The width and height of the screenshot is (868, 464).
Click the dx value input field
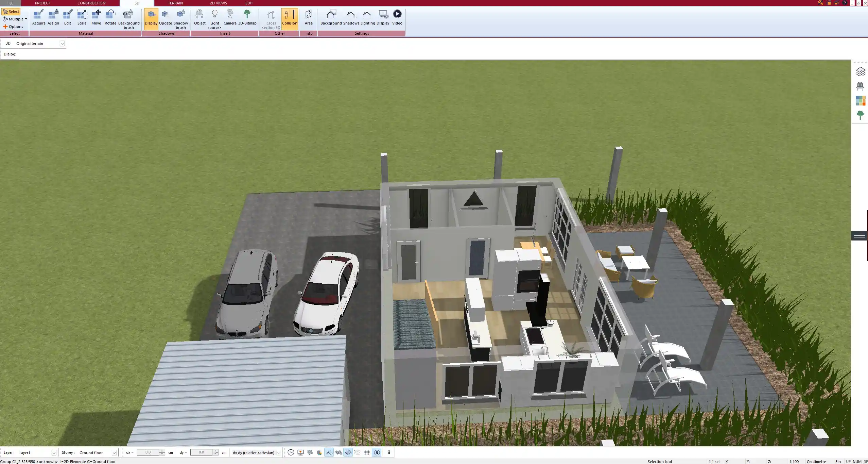coord(148,452)
